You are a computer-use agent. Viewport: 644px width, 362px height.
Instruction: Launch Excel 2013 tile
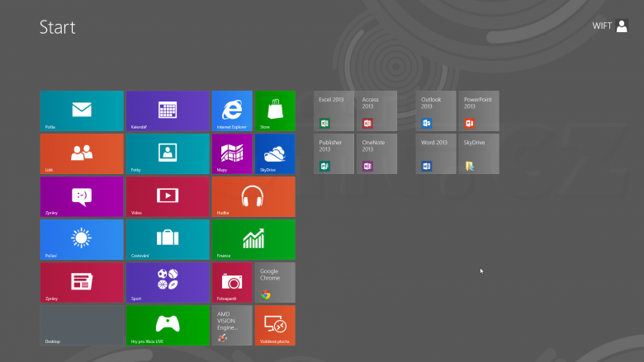[334, 111]
